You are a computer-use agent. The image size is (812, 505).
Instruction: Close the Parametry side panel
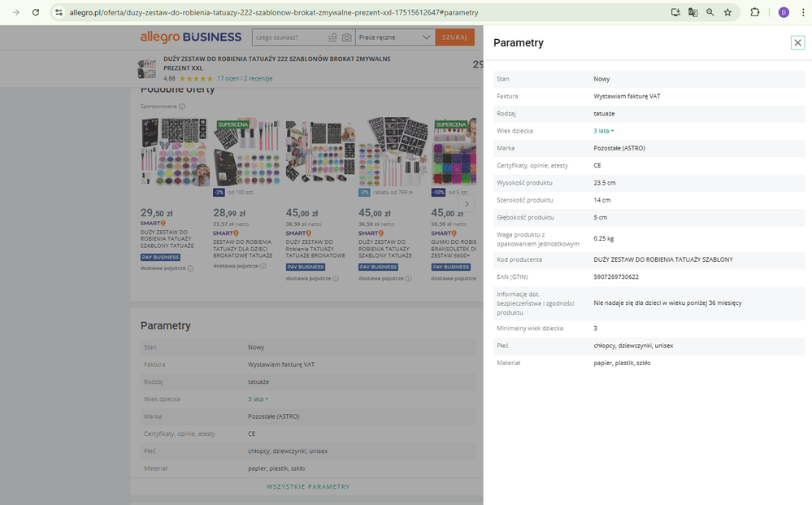pos(797,43)
